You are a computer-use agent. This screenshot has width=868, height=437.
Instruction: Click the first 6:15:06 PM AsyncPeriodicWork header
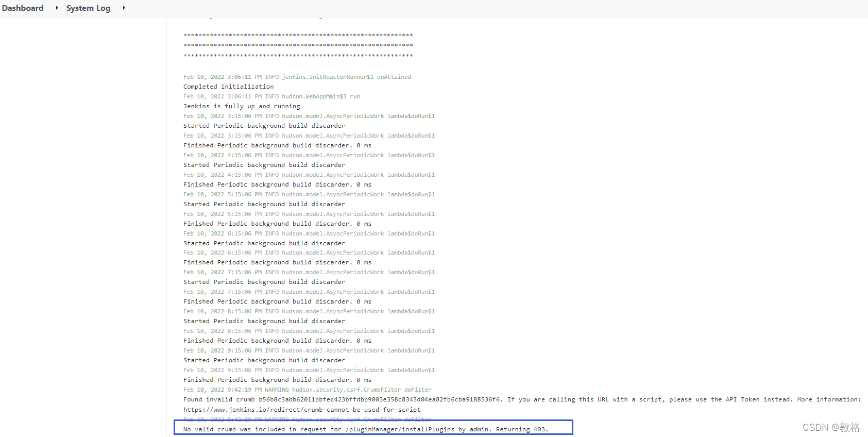309,233
